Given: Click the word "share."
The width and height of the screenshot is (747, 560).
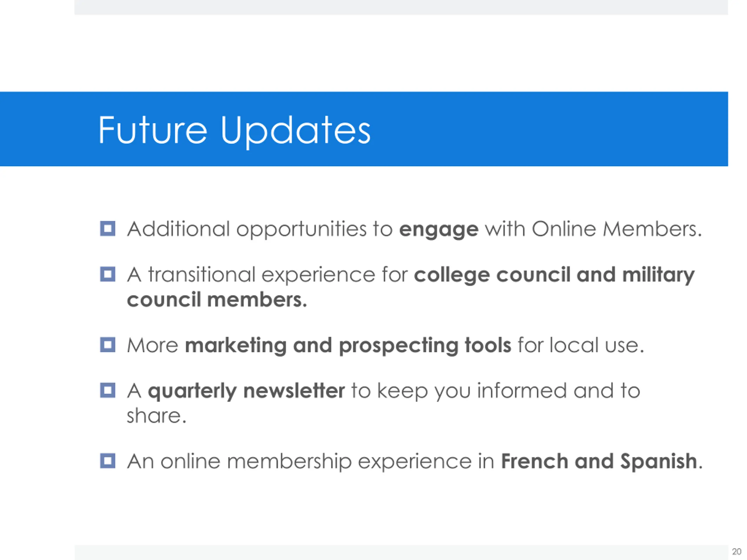Looking at the screenshot, I should [156, 416].
